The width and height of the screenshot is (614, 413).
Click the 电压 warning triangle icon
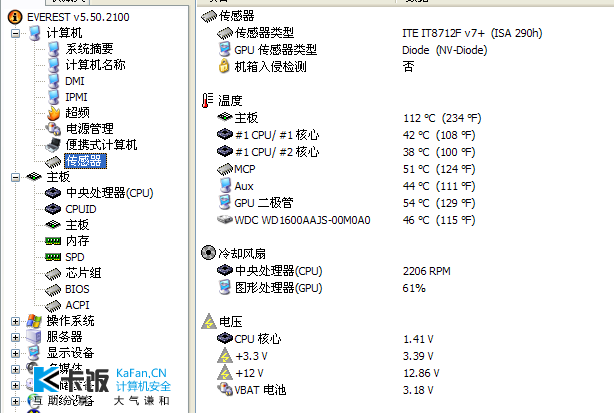coord(209,321)
